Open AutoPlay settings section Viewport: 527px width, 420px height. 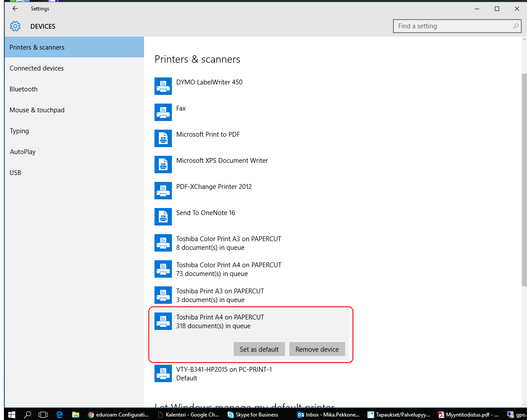[x=74, y=151]
